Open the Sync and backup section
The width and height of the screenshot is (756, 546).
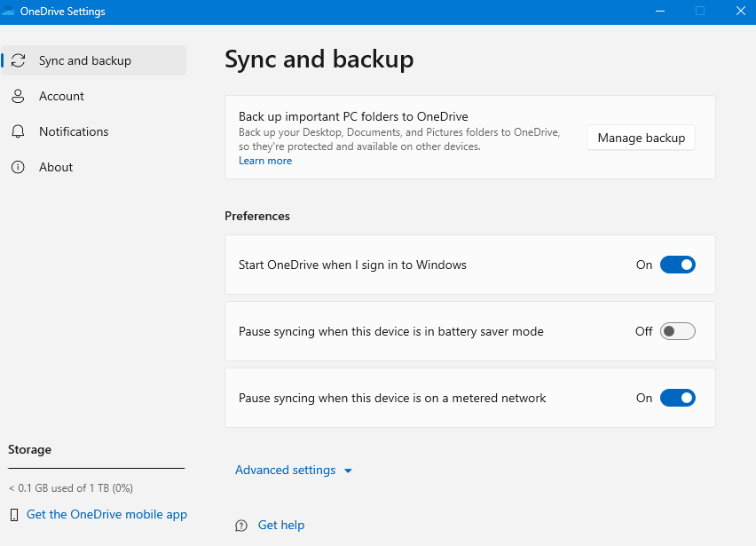pyautogui.click(x=93, y=60)
